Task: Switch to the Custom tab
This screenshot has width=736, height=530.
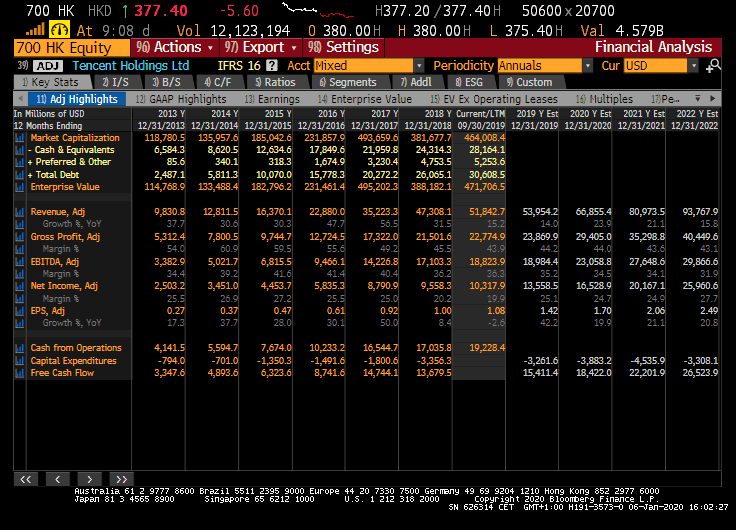Action: 529,82
